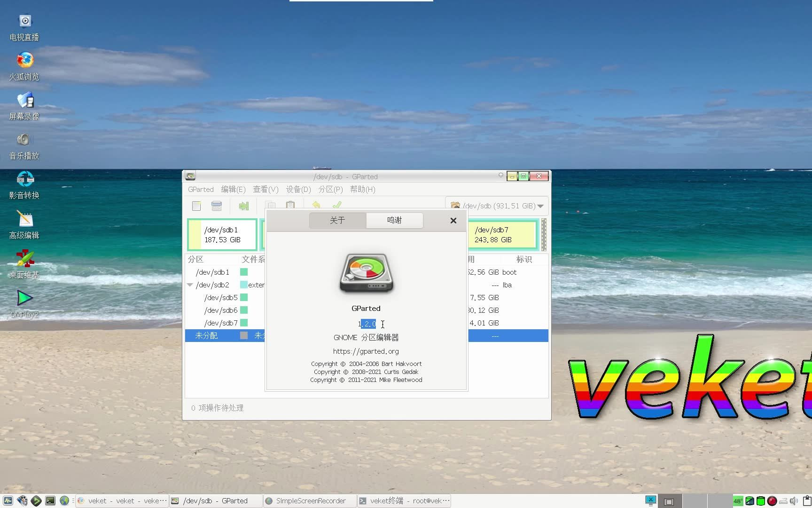Click the paste partition toolbar icon

click(x=290, y=206)
